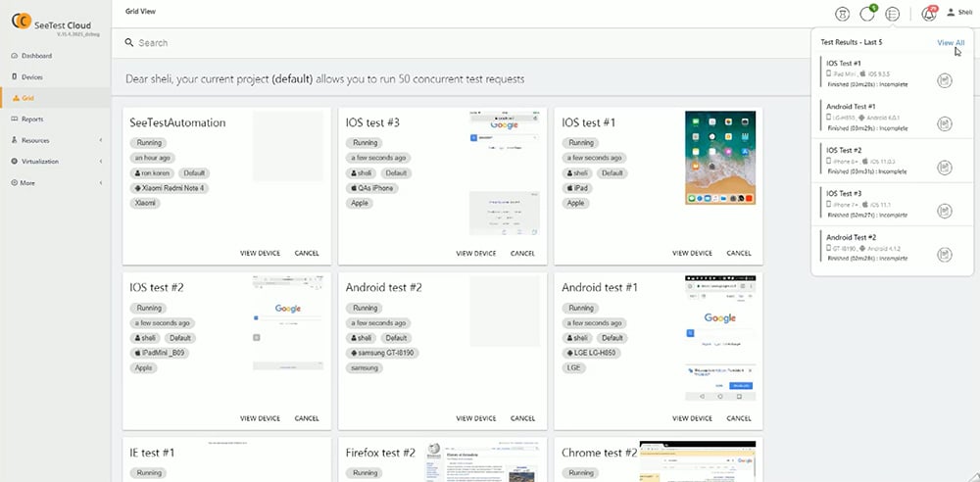Toggle the test results list icon
980x482 pixels.
click(892, 13)
